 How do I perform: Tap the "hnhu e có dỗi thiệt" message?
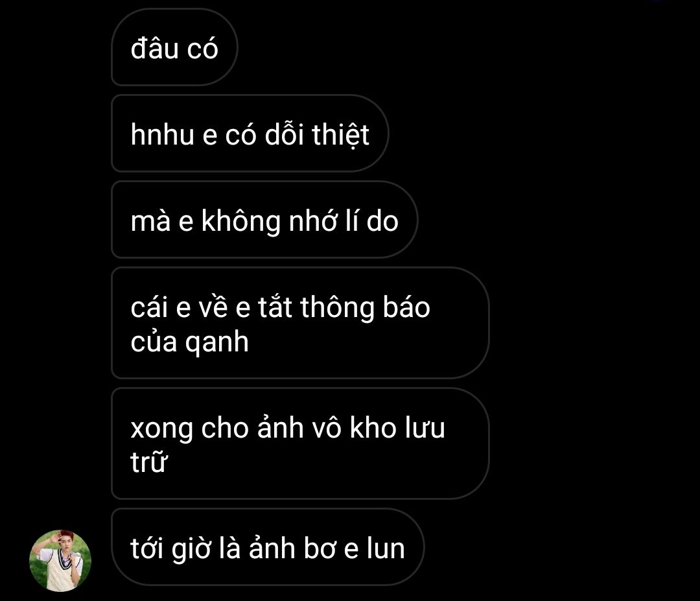(250, 133)
